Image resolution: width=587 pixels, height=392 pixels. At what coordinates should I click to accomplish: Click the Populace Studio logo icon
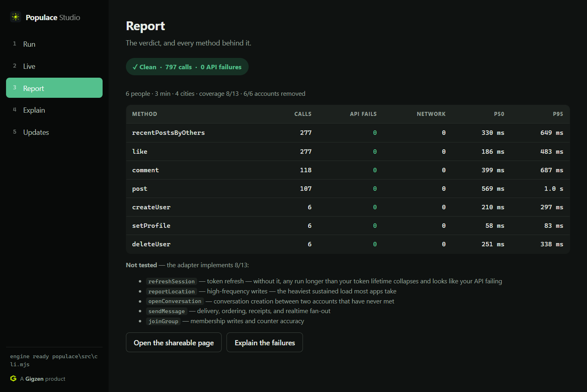click(x=16, y=17)
